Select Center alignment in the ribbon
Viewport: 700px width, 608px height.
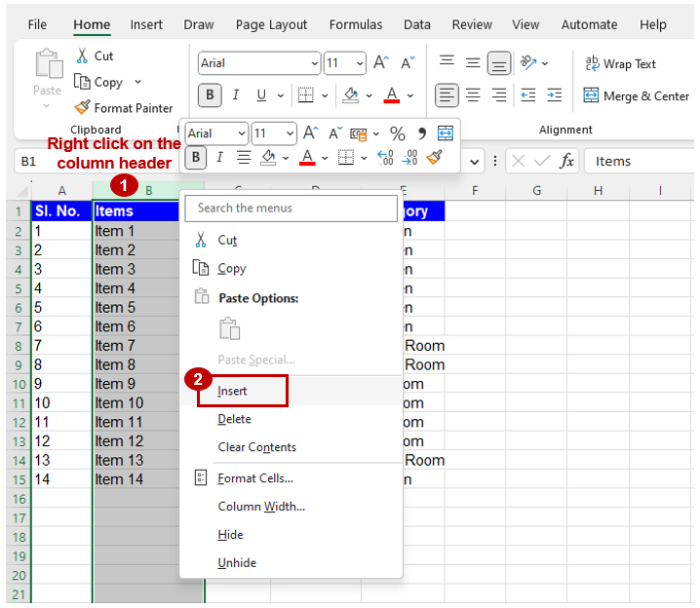click(473, 95)
